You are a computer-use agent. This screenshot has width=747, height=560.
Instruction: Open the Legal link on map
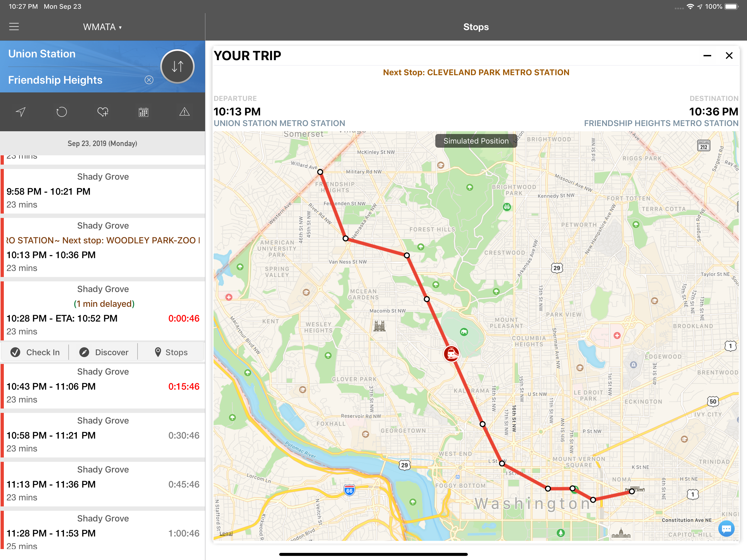pyautogui.click(x=226, y=533)
